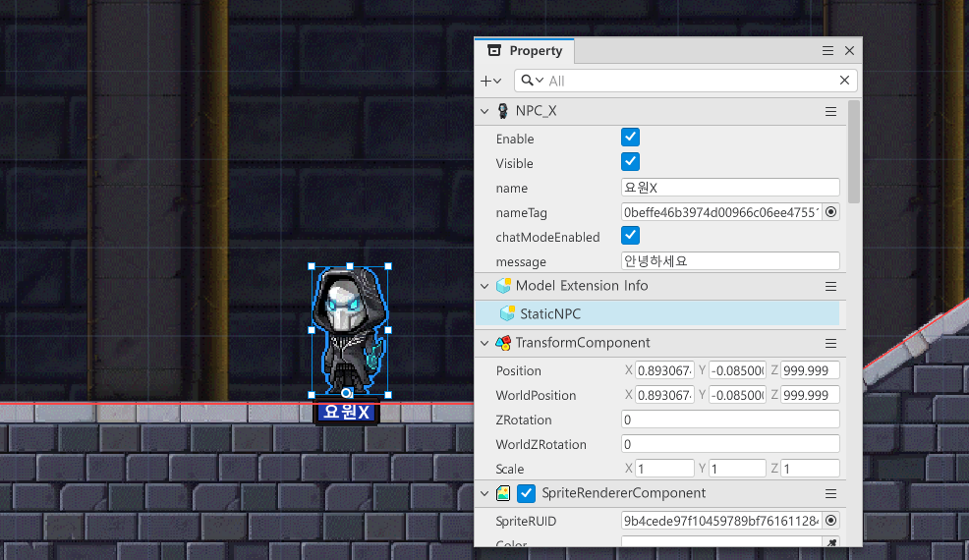Disable the SpriteRendererComponent checkbox
The height and width of the screenshot is (560, 969).
click(x=526, y=493)
